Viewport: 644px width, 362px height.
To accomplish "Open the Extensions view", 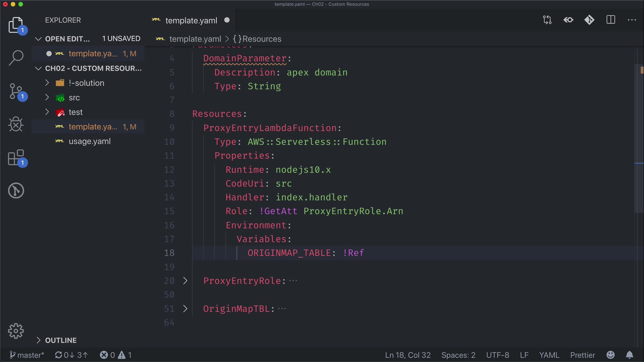I will point(16,158).
